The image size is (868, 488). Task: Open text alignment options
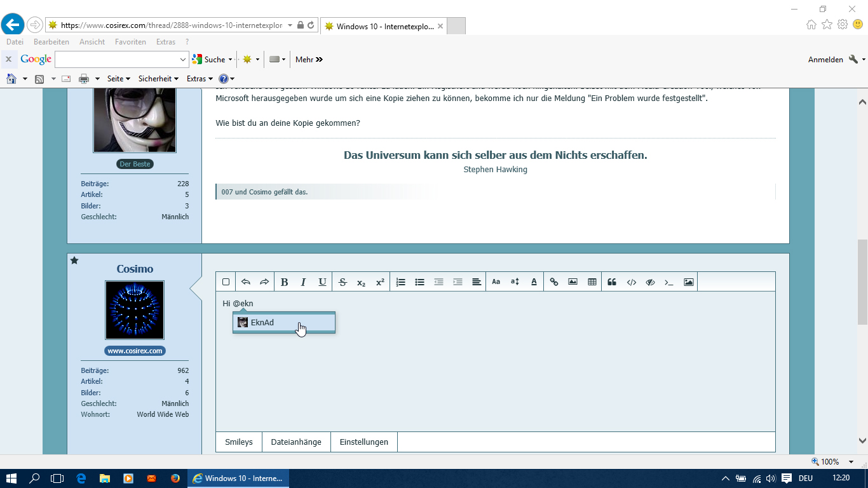tap(477, 282)
